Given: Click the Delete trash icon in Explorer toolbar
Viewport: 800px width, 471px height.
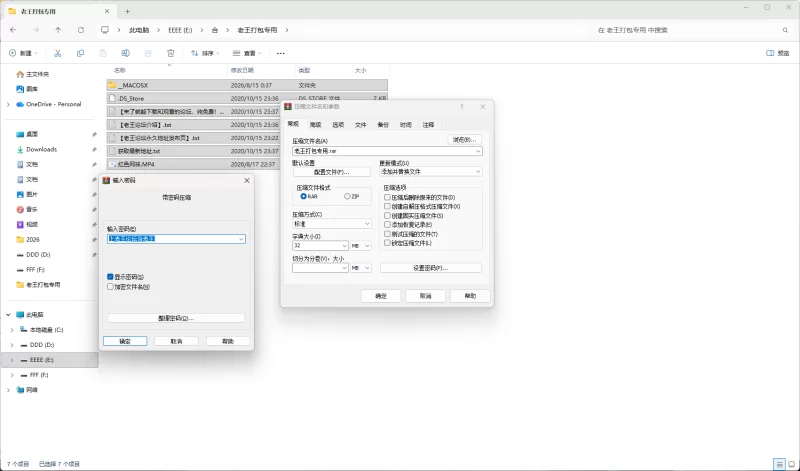Looking at the screenshot, I should click(x=170, y=53).
